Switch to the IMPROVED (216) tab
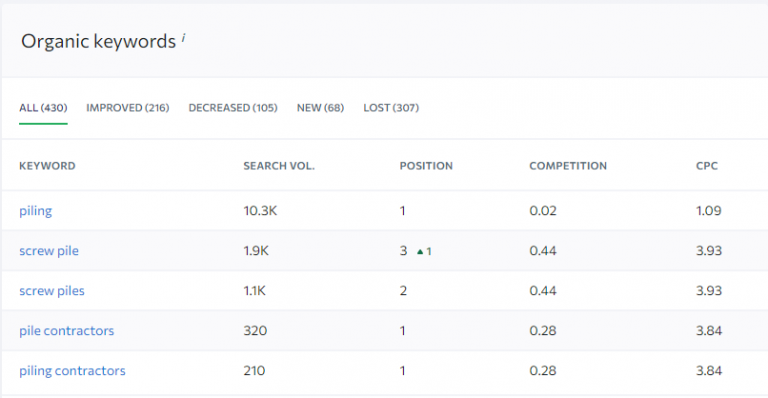 pos(128,108)
